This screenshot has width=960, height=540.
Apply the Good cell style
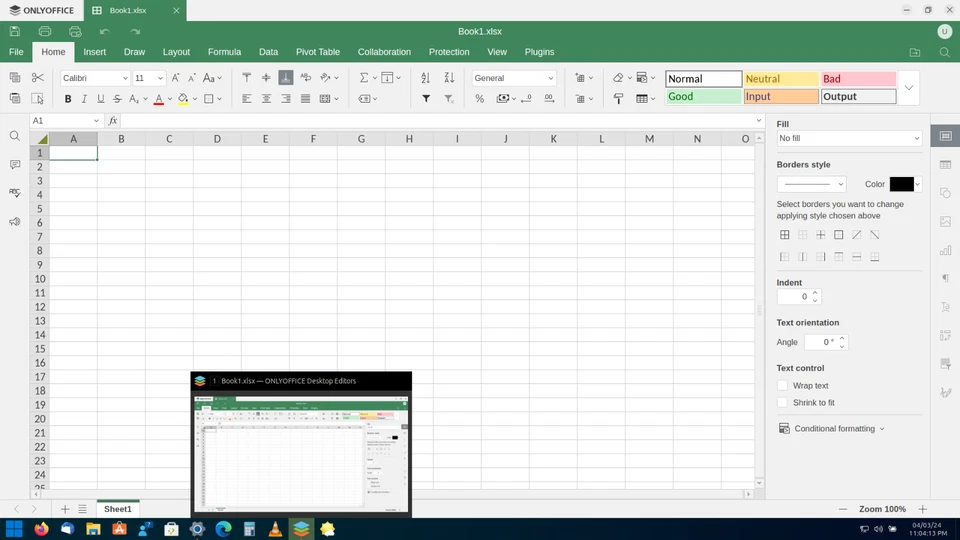pos(703,97)
